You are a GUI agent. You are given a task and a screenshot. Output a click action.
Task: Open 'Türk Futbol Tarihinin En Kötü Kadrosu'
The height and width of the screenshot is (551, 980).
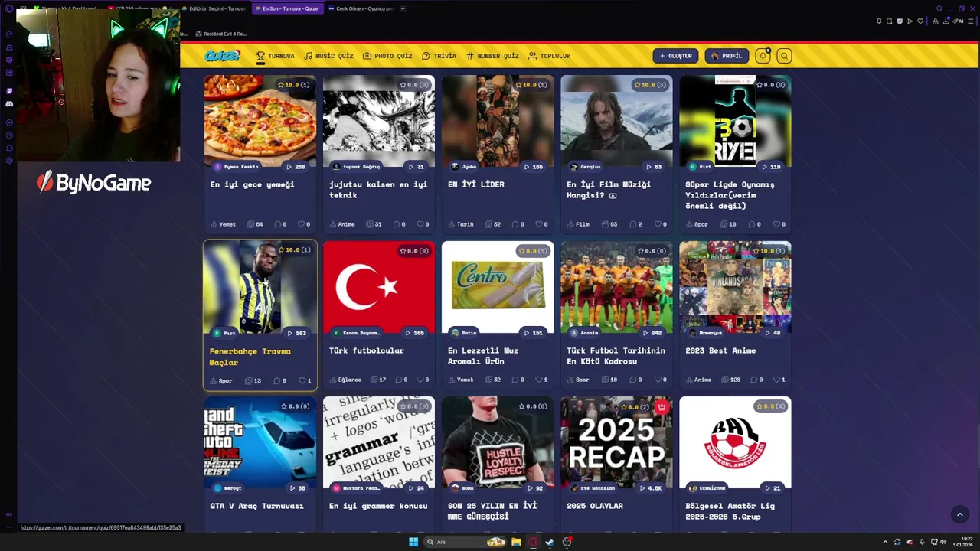[x=616, y=356]
